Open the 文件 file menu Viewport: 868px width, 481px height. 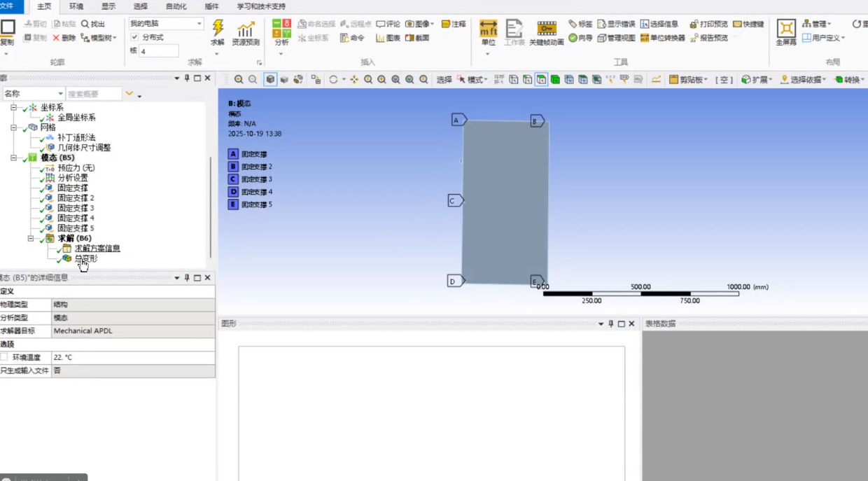pos(7,6)
